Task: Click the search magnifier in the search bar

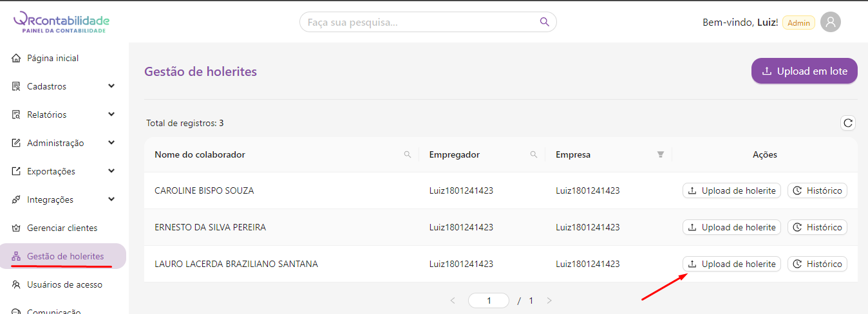Action: [545, 22]
